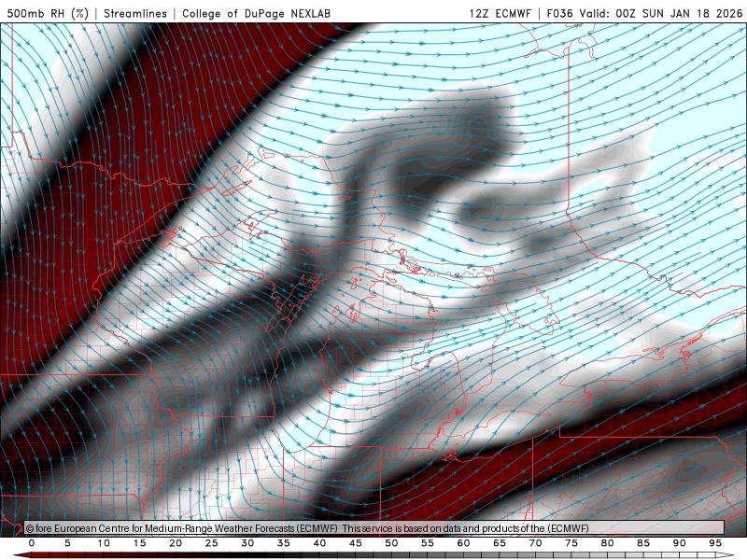Click the "70" label on the color scale

point(535,543)
